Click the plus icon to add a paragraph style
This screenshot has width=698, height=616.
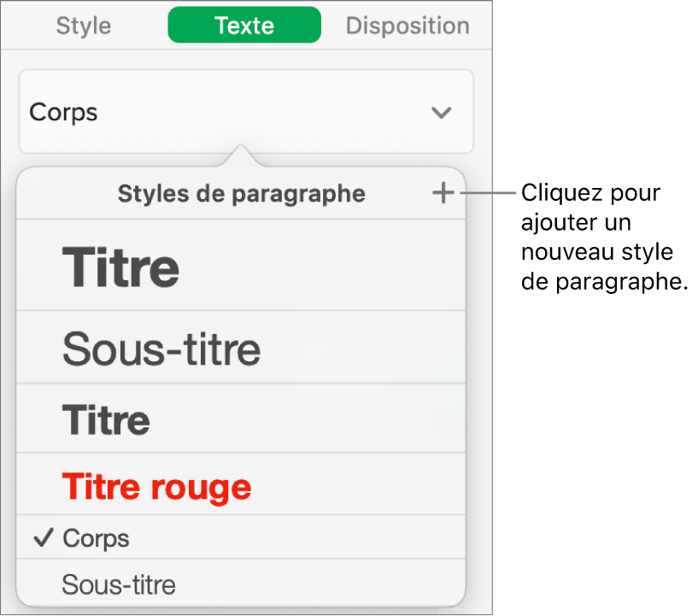pos(443,194)
